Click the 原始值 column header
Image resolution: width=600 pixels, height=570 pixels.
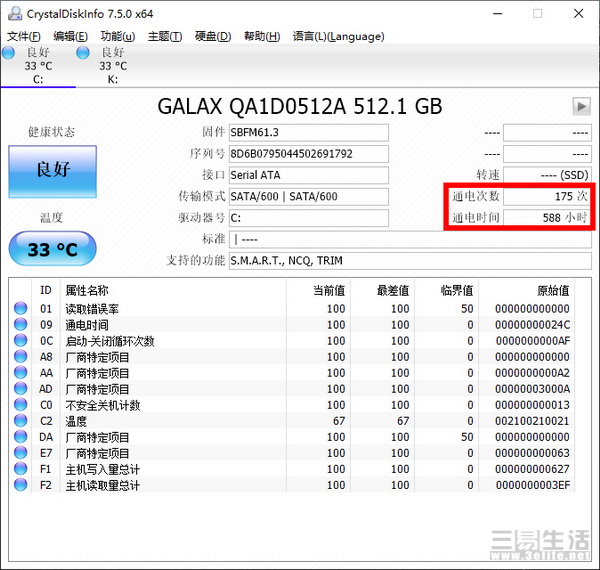[527, 290]
